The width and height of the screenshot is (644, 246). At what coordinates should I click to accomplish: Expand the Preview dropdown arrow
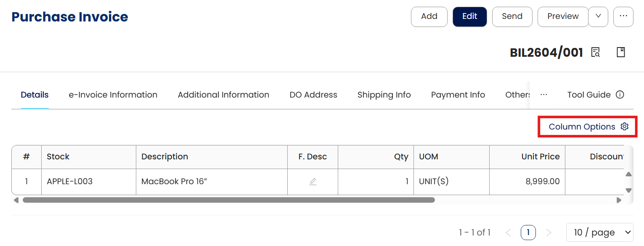point(598,16)
